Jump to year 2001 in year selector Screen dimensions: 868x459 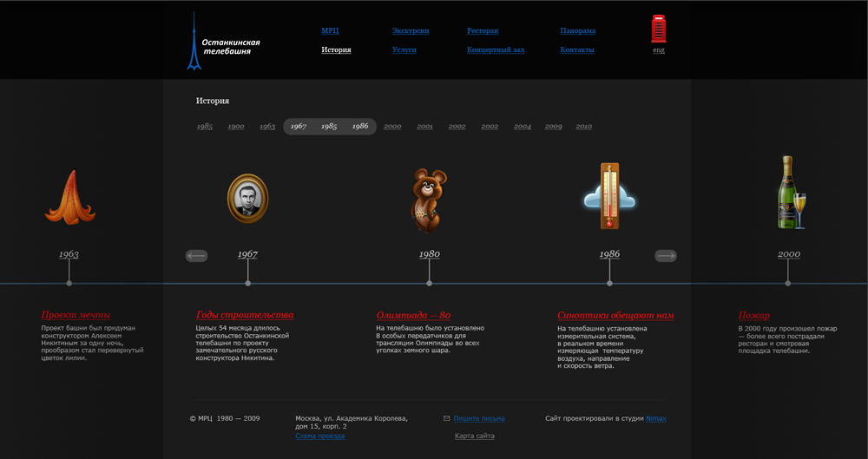[424, 127]
